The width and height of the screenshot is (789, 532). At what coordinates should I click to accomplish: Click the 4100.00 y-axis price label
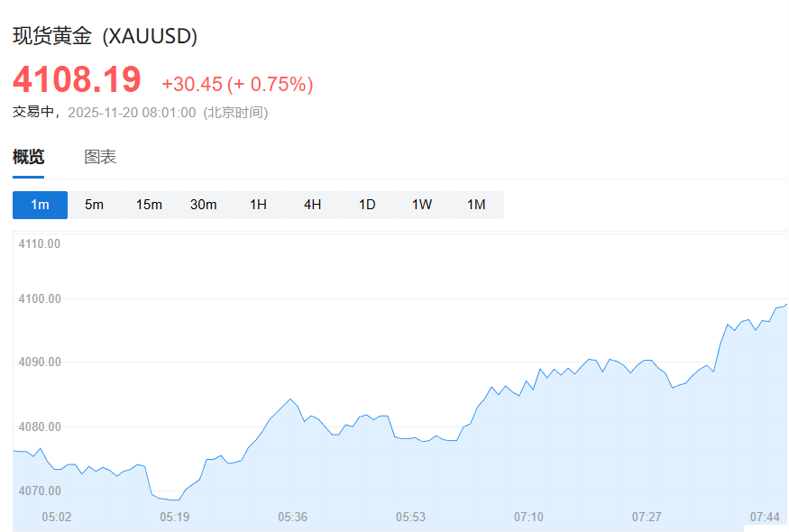click(x=41, y=298)
